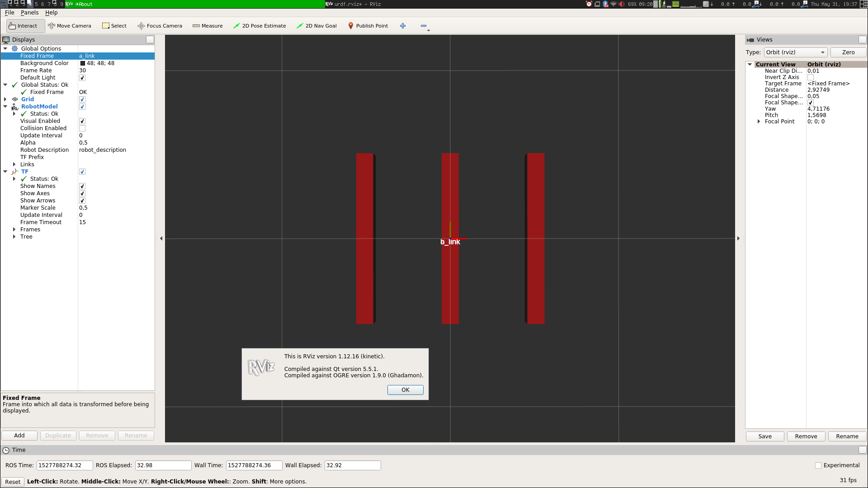The height and width of the screenshot is (488, 868).
Task: Click the blue plus add-tool icon
Action: point(403,26)
